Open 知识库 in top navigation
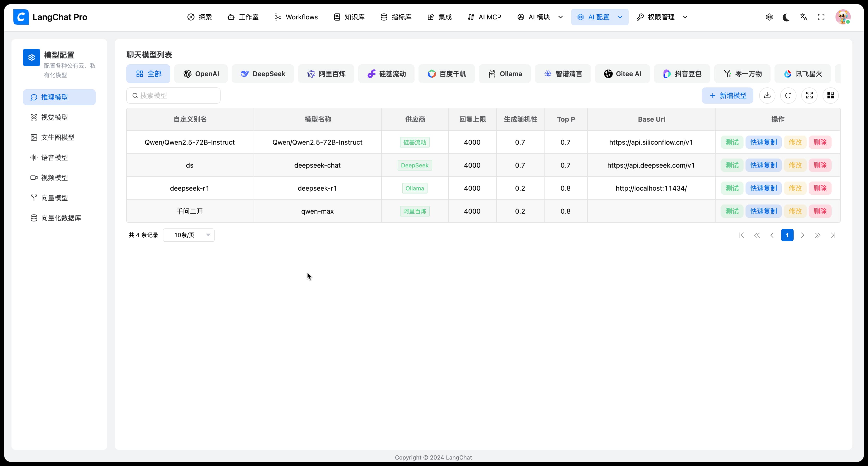Screen dimensions: 868x466 click(349, 17)
